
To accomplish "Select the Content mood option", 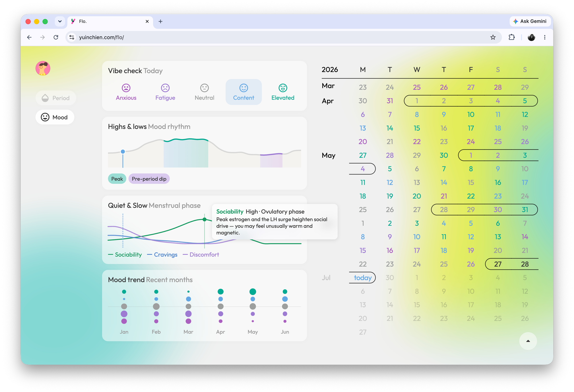I will click(244, 92).
